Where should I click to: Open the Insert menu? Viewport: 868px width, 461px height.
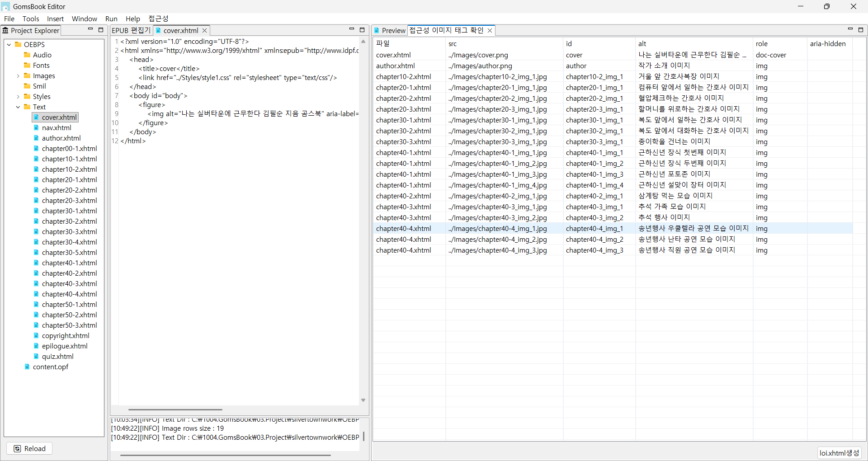pyautogui.click(x=55, y=19)
